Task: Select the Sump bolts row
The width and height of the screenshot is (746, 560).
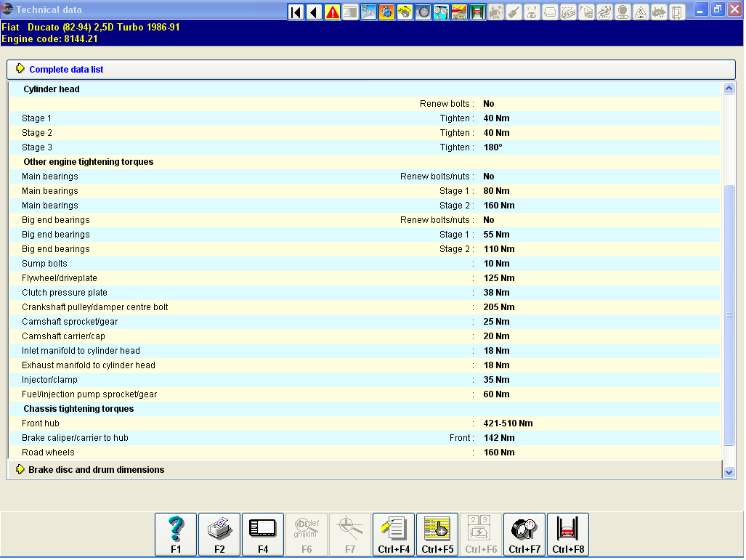Action: point(365,263)
